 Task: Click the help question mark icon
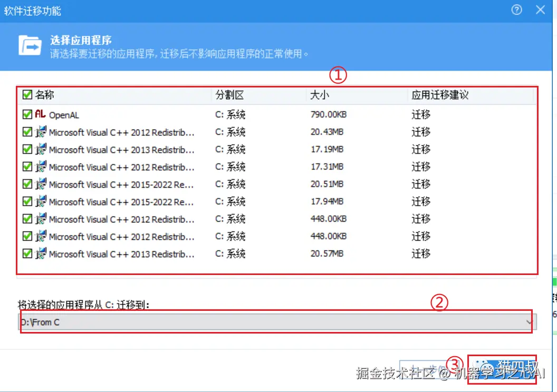[x=516, y=9]
